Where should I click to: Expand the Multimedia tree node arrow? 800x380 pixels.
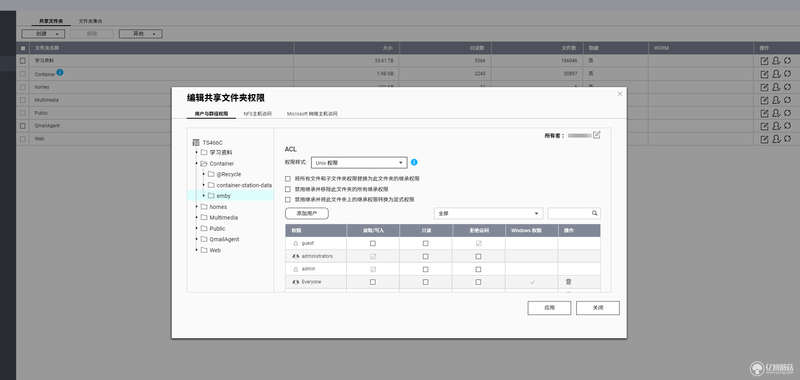coord(196,218)
